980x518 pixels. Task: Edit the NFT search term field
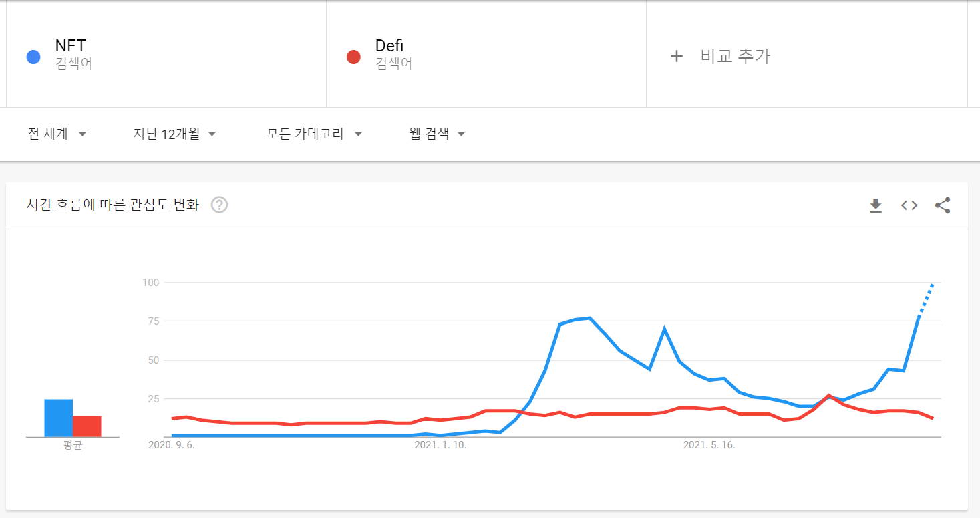tap(166, 55)
